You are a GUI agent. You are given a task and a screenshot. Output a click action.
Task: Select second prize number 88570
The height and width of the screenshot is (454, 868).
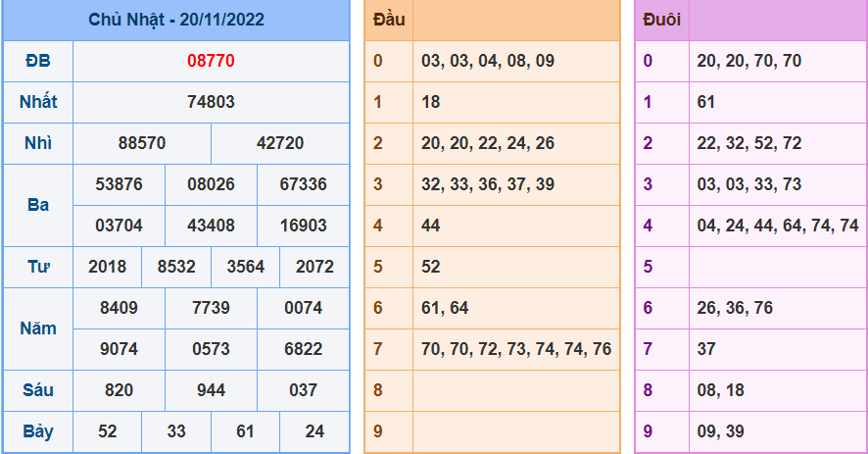click(x=142, y=143)
